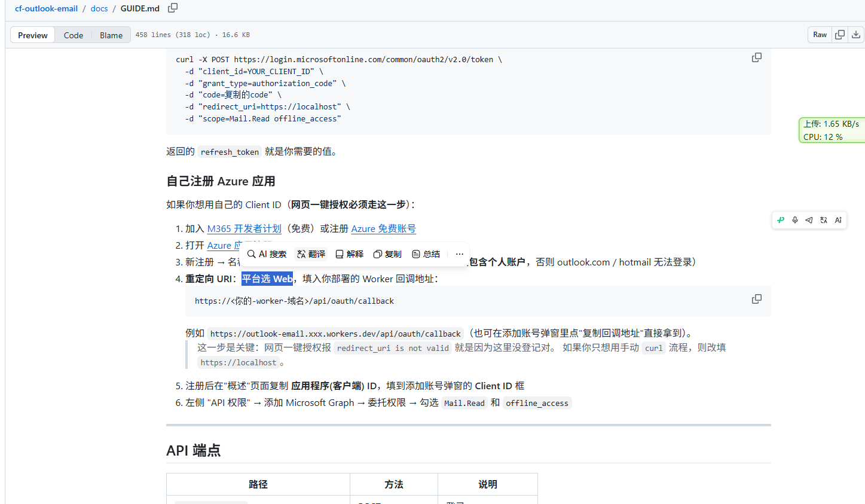Click the green logo in floating toolbar
Viewport: 865px width, 504px height.
781,220
